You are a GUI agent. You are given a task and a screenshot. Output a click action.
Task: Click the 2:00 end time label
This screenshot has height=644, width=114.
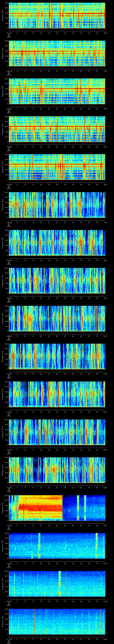click(105, 33)
